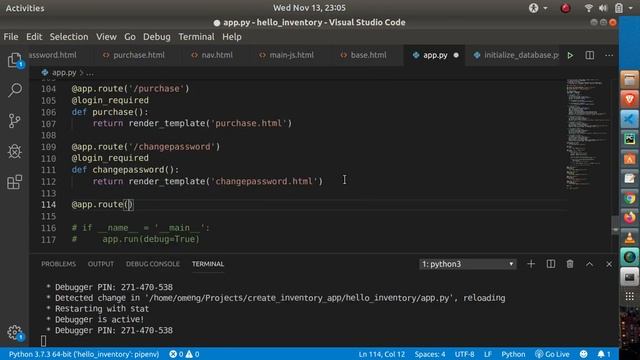Switch to the main-js.html tab
The width and height of the screenshot is (640, 360).
point(287,55)
